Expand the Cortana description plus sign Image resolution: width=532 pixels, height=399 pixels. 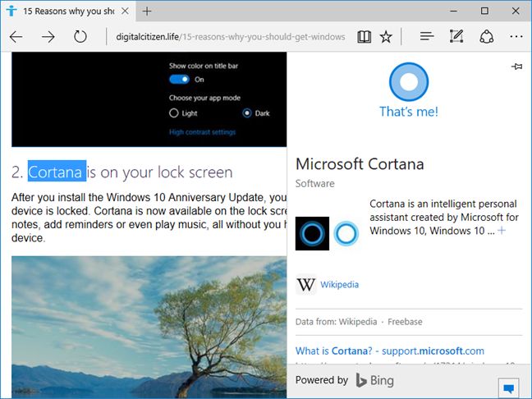tap(502, 231)
